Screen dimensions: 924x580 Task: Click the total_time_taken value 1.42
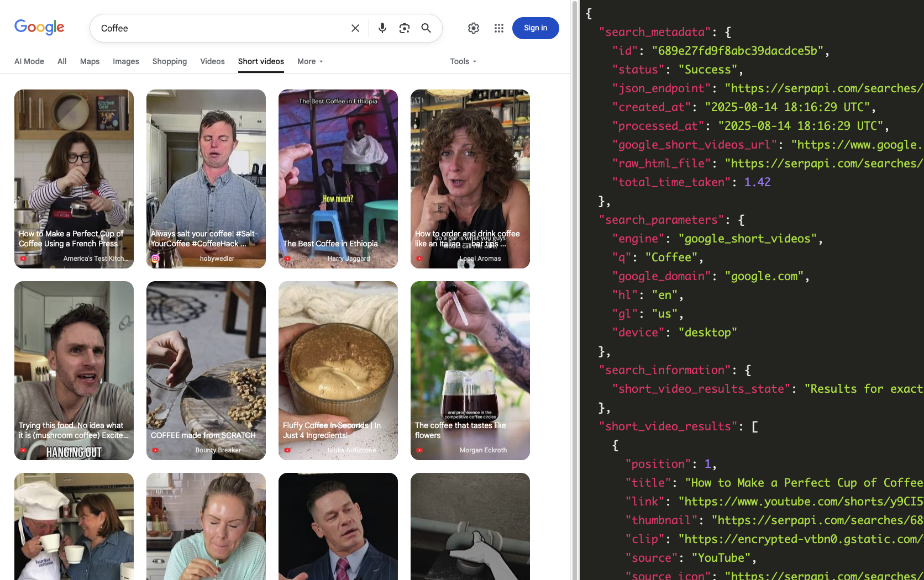point(757,182)
